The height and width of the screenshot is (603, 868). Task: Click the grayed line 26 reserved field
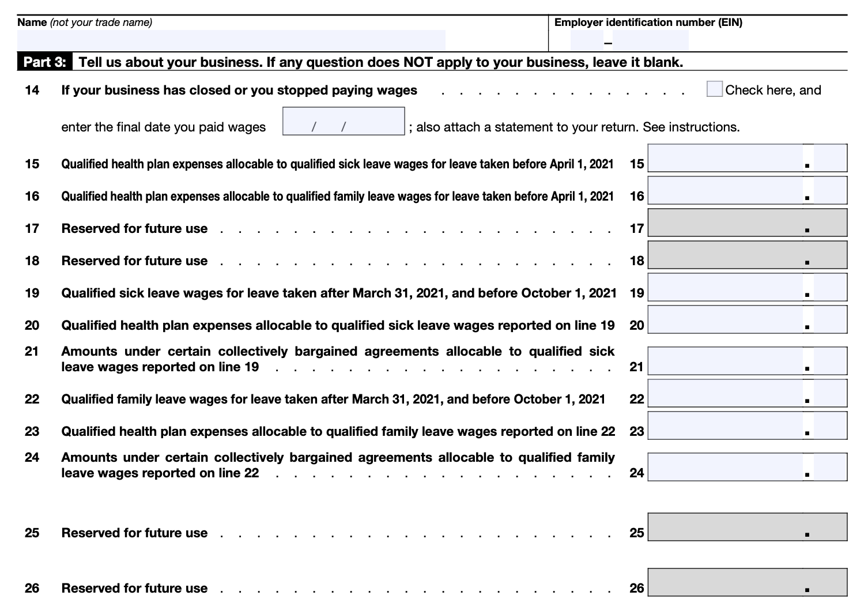(x=747, y=582)
